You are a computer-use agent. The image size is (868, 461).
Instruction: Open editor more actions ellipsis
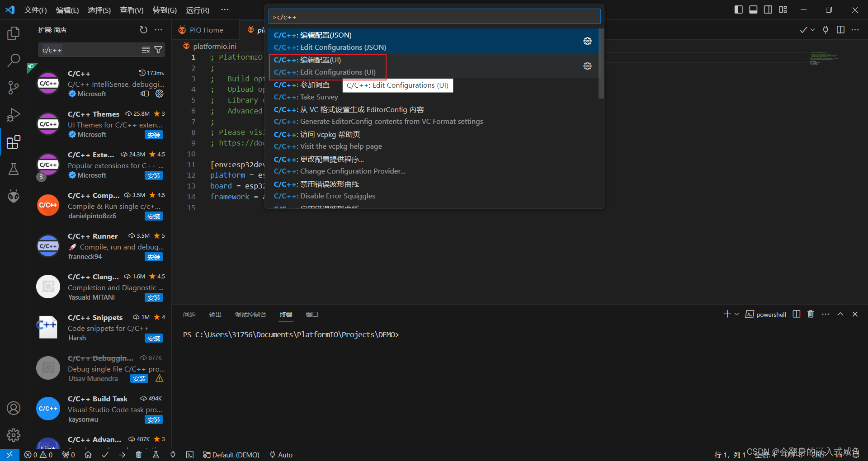pyautogui.click(x=855, y=30)
